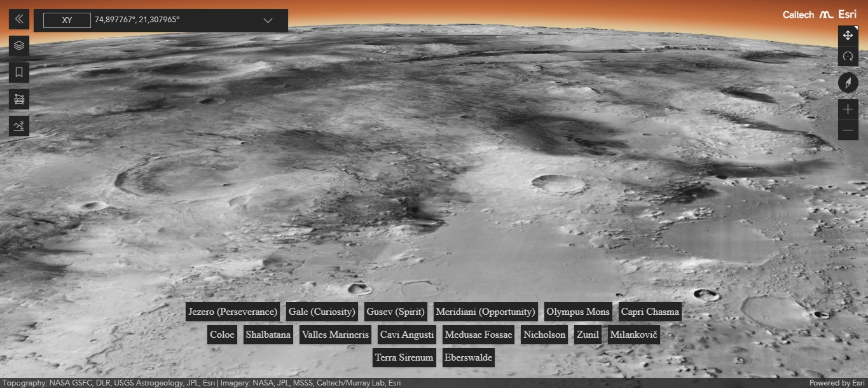Screen dimensions: 868x388
Task: Click the Esri logo in header
Action: click(847, 14)
